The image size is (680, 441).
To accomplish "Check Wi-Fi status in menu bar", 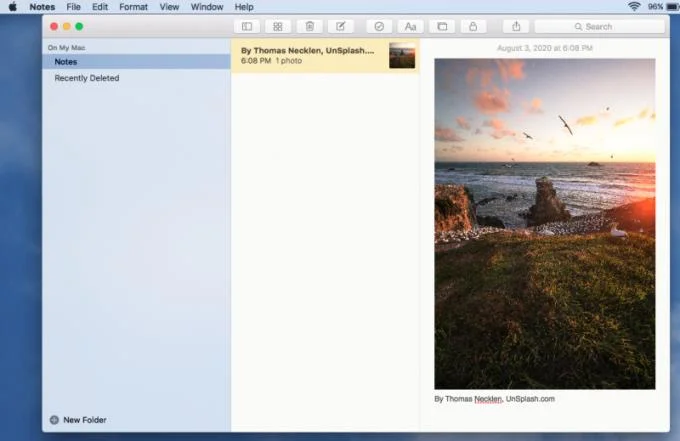I will click(634, 7).
